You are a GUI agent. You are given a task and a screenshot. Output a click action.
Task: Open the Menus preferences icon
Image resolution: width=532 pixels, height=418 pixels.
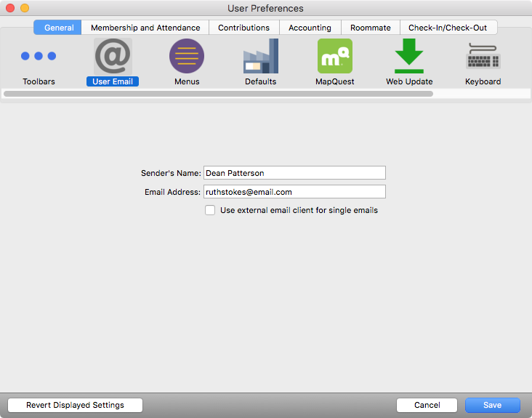coord(187,57)
